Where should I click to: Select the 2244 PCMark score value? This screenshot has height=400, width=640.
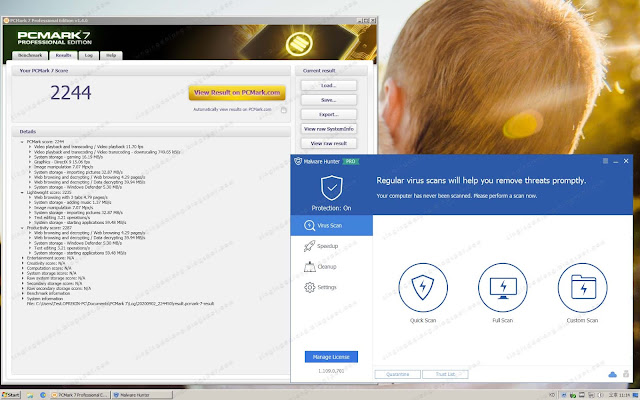[x=71, y=93]
